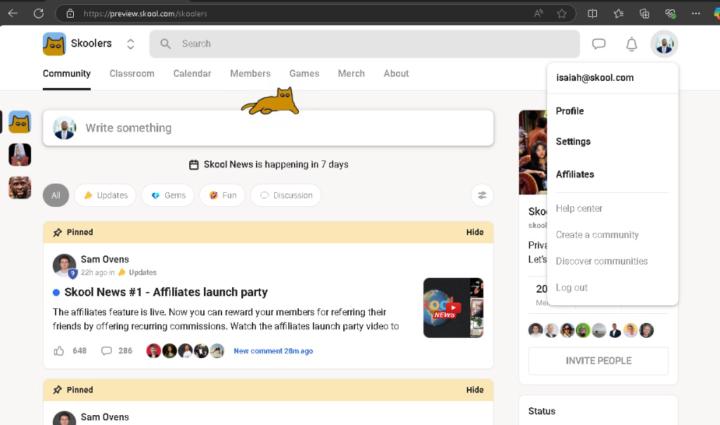Click the profile avatar in header
The image size is (720, 425).
point(664,44)
